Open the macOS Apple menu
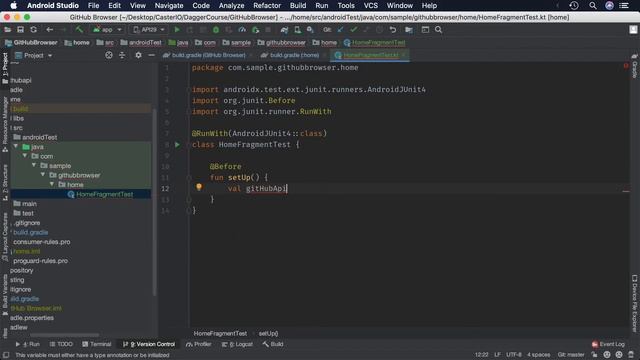This screenshot has height=360, width=640. (x=13, y=6)
